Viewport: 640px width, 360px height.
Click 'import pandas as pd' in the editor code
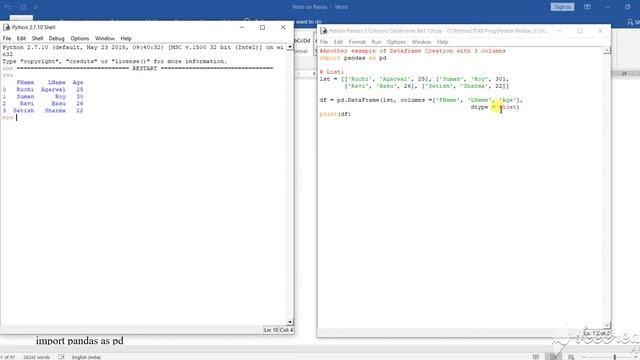(x=353, y=58)
